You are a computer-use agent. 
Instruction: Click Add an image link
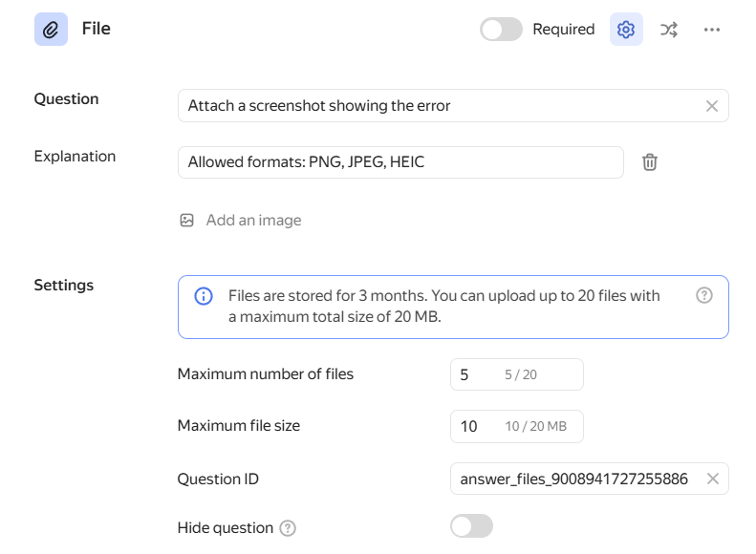(x=253, y=221)
